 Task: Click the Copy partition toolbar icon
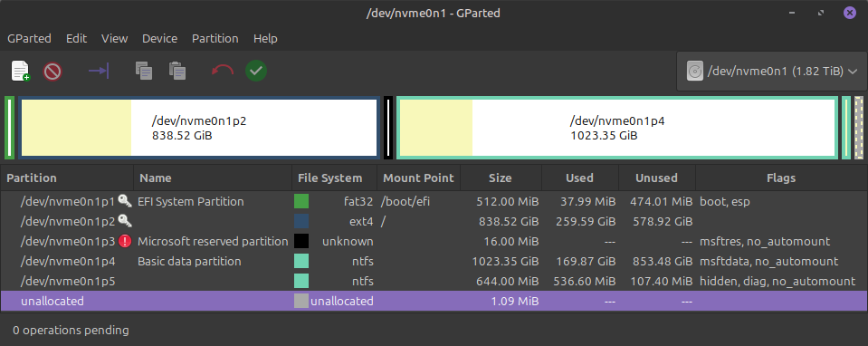click(x=144, y=71)
